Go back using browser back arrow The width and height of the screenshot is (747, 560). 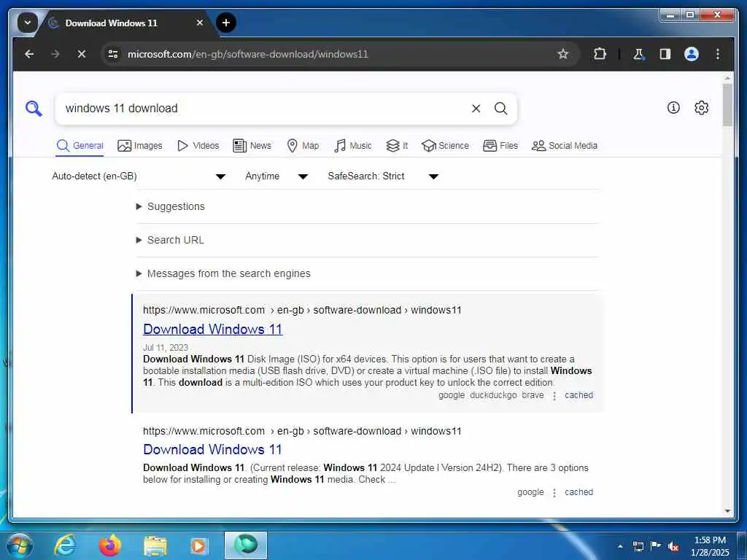pyautogui.click(x=29, y=54)
